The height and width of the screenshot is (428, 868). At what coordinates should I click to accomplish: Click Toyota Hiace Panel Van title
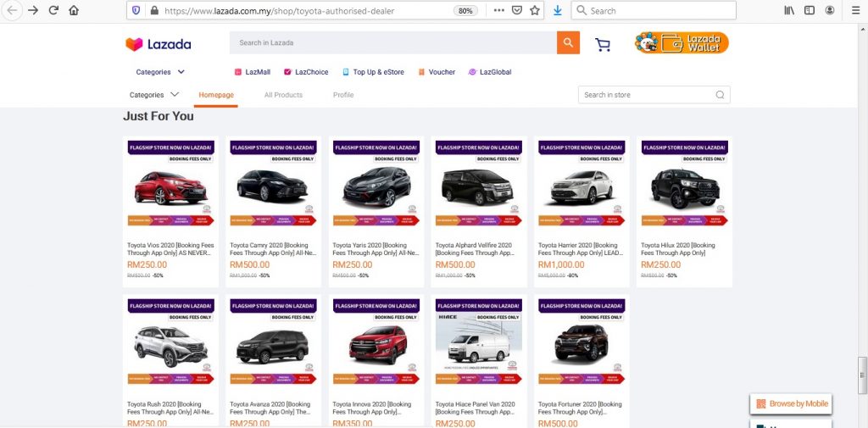tap(476, 408)
